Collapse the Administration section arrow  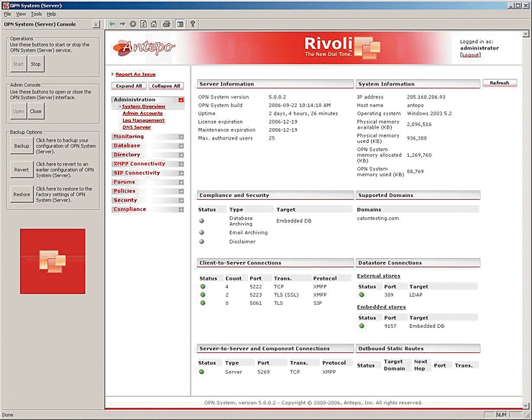pyautogui.click(x=181, y=100)
